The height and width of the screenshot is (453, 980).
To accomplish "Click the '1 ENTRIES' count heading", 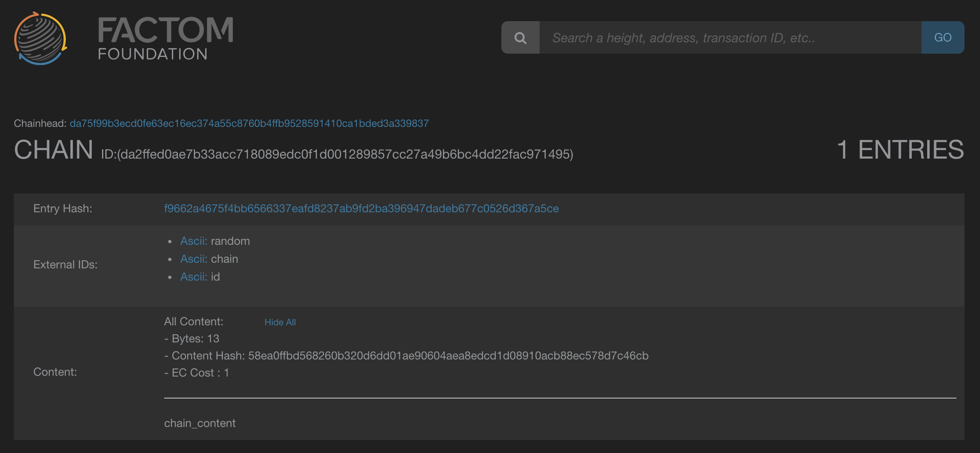I will pos(900,150).
